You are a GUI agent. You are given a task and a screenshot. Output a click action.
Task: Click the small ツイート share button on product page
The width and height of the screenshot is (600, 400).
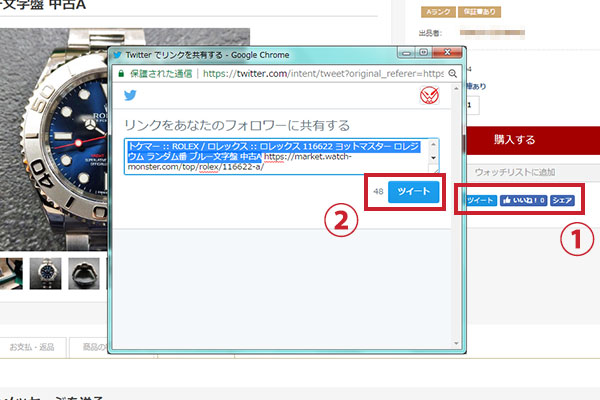481,200
